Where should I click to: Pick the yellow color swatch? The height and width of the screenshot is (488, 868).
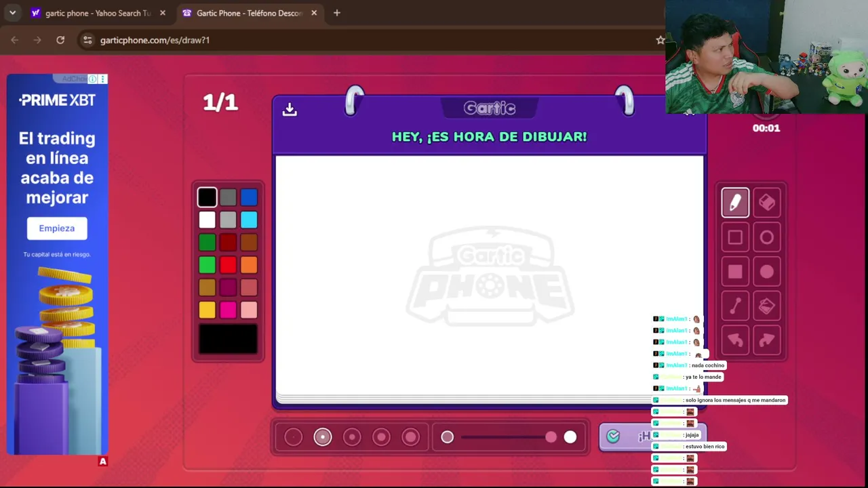coord(208,310)
